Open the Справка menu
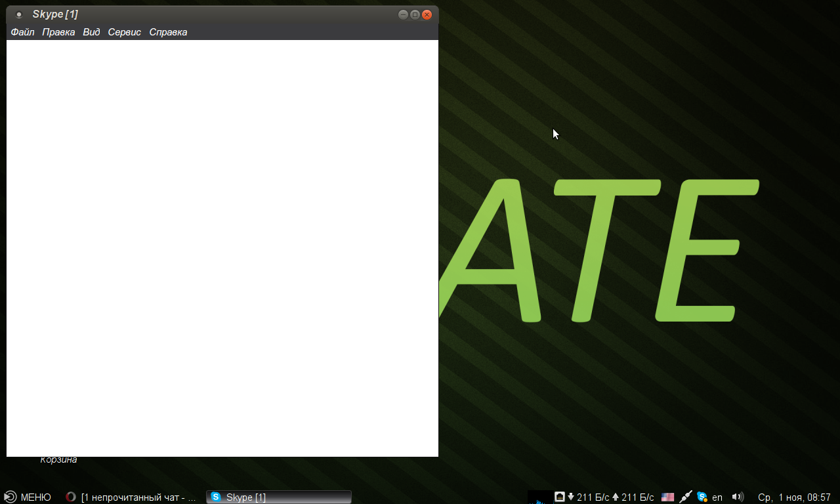The image size is (840, 504). point(168,32)
